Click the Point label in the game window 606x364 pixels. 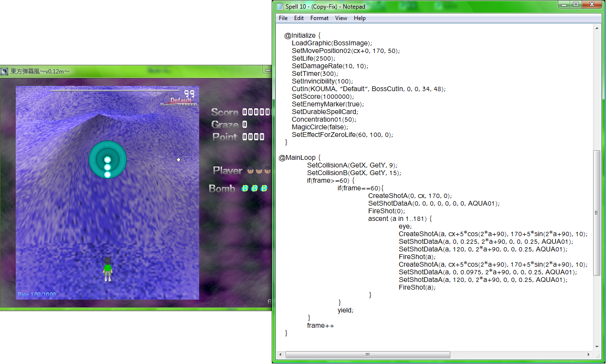tap(224, 137)
